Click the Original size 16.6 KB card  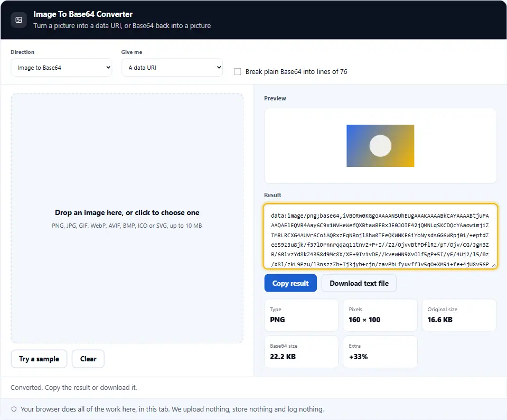[x=459, y=315]
